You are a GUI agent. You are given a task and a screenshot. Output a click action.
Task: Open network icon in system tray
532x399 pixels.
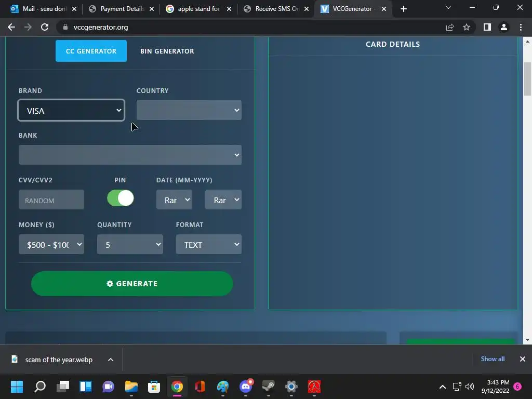(x=457, y=387)
